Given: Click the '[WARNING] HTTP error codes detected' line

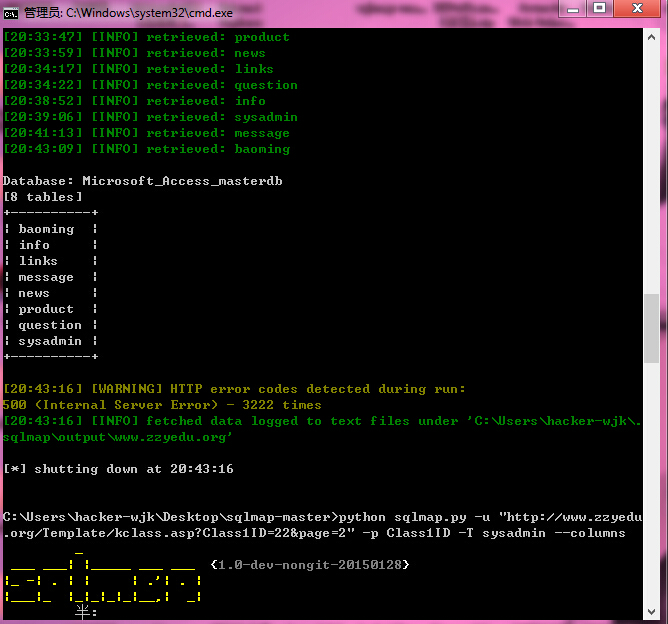Looking at the screenshot, I should pyautogui.click(x=234, y=389).
